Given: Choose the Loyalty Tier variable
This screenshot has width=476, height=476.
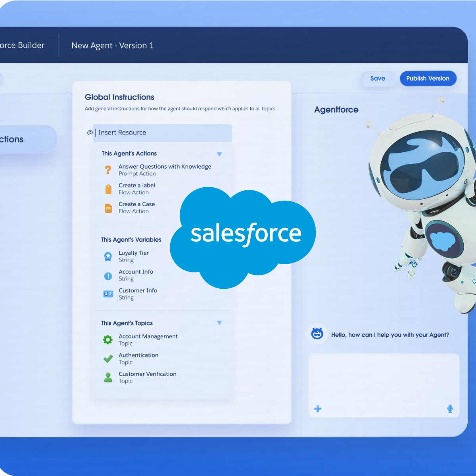Looking at the screenshot, I should [134, 257].
